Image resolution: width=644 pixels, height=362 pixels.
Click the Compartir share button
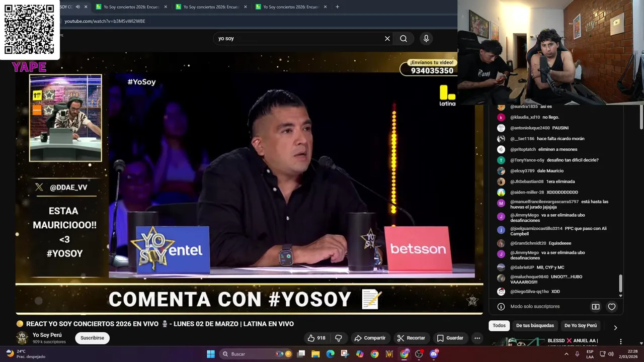(x=370, y=338)
